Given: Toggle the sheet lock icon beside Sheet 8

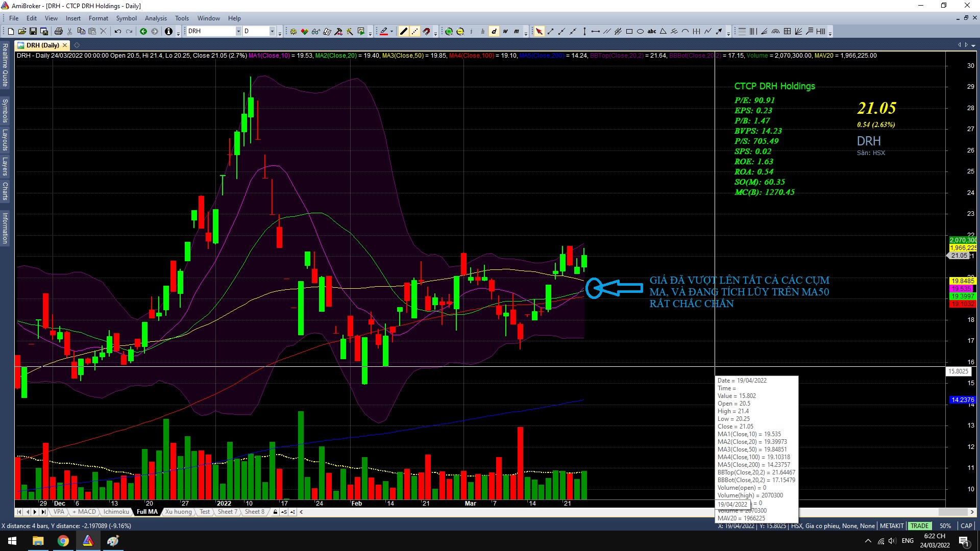Looking at the screenshot, I should coord(275,512).
